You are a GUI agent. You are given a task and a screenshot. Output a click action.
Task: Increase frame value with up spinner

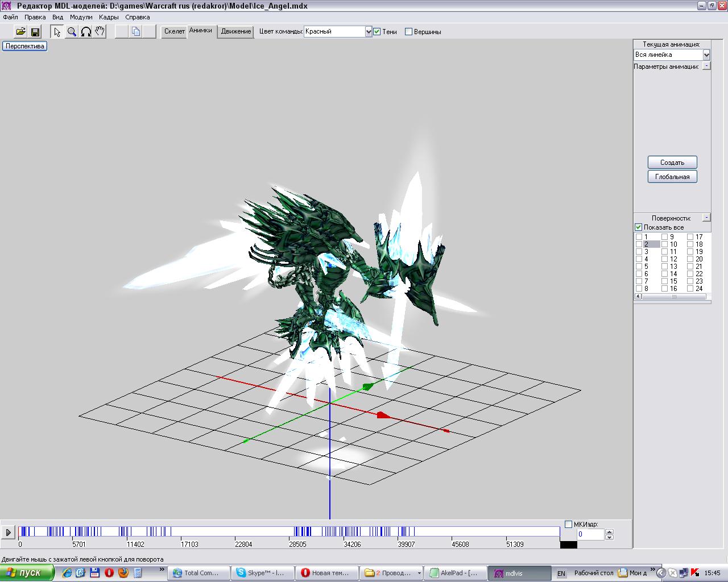click(x=610, y=532)
